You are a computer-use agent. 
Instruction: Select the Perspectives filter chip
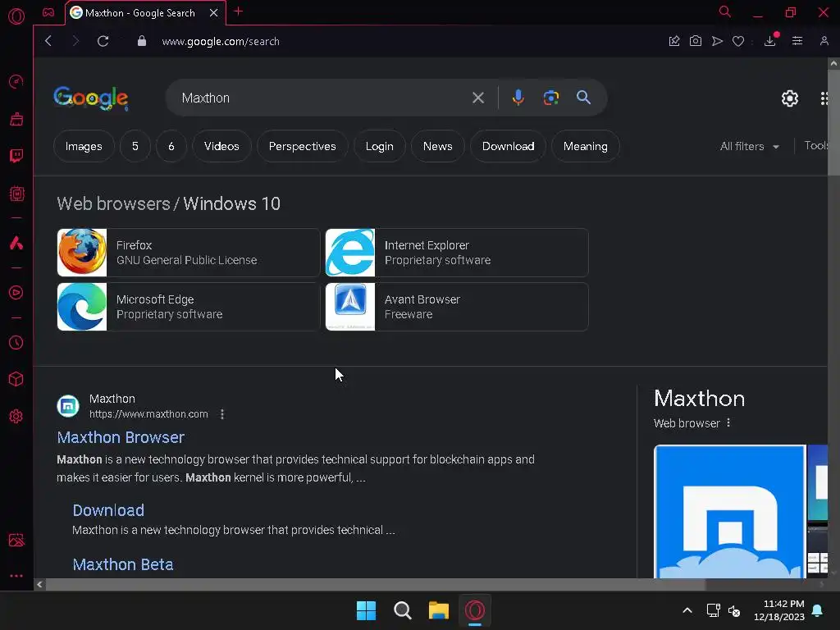click(x=302, y=146)
